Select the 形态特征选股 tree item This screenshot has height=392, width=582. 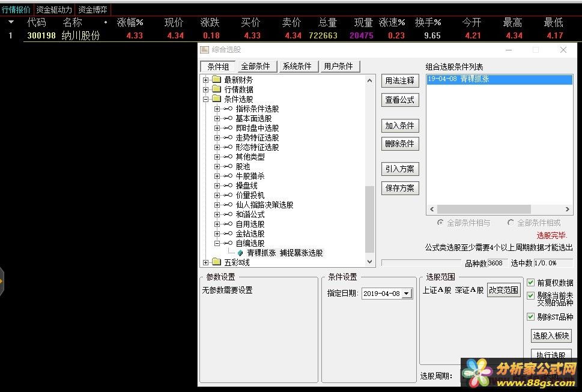(x=257, y=147)
